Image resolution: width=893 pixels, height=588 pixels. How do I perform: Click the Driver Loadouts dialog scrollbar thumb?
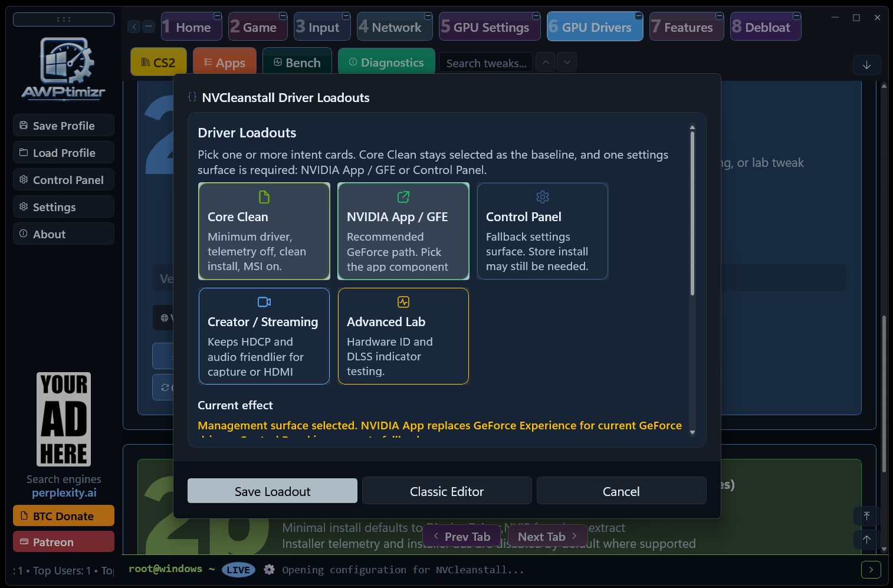click(692, 212)
